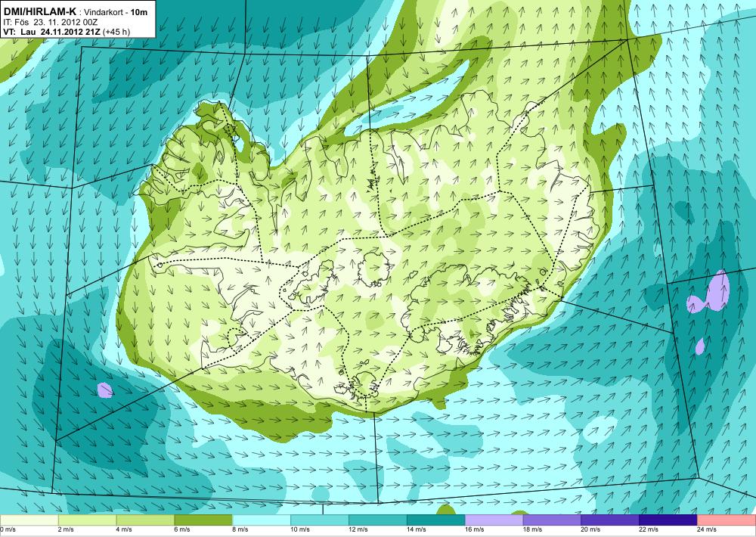This screenshot has height=537, width=756.
Task: Select the violet swatch above the 20 m/s label
Action: coord(610,520)
